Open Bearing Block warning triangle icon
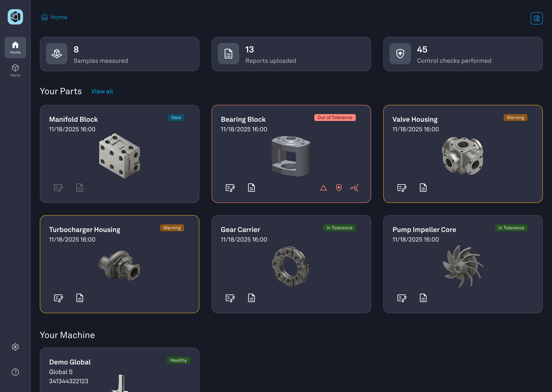This screenshot has width=552, height=392. click(323, 188)
